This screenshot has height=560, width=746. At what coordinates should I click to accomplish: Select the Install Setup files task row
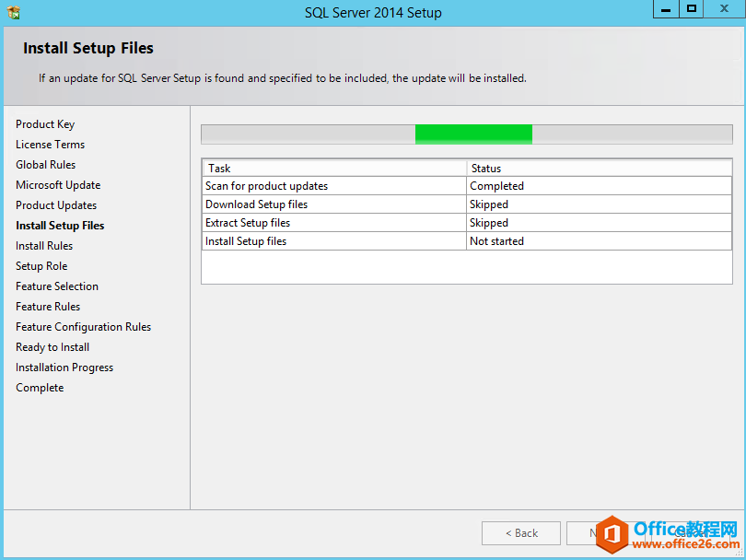[467, 241]
